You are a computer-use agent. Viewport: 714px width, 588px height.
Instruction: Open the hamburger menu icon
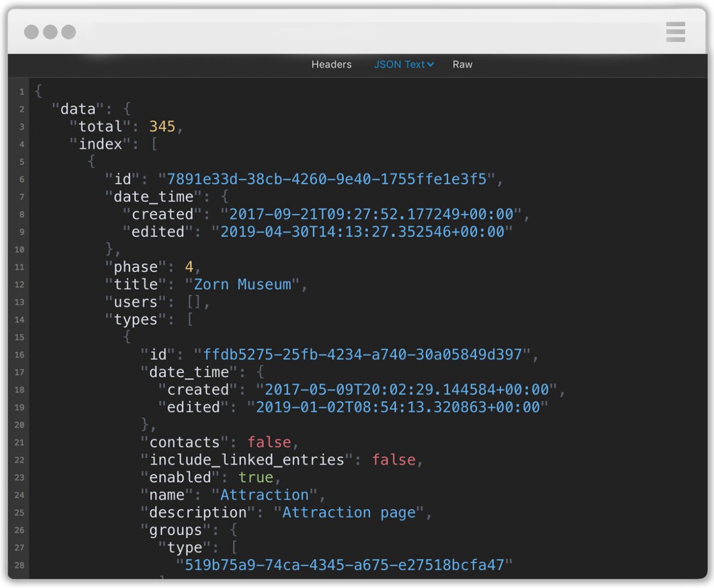pos(675,32)
